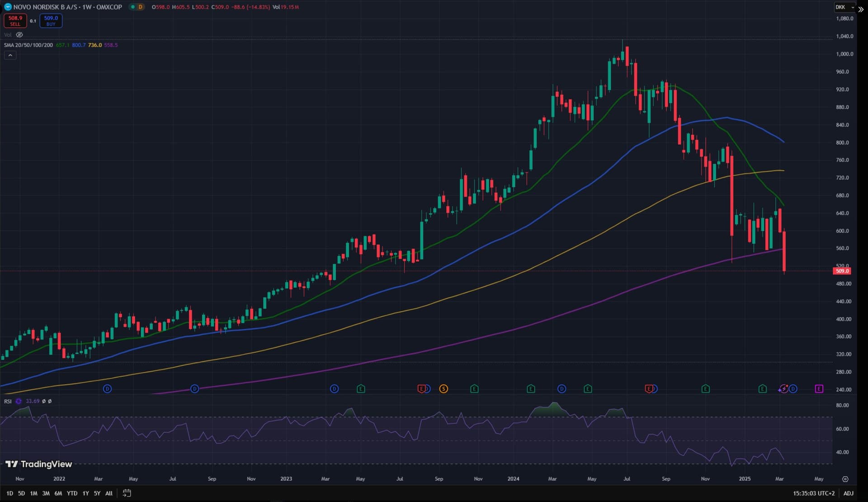Click the Vol indicator label
Viewport: 868px width, 502px height.
[8, 35]
